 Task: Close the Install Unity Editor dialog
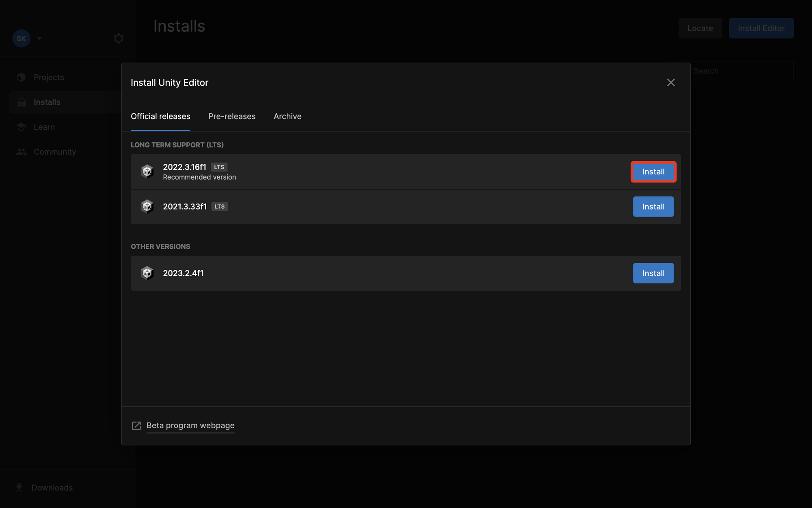click(x=671, y=82)
